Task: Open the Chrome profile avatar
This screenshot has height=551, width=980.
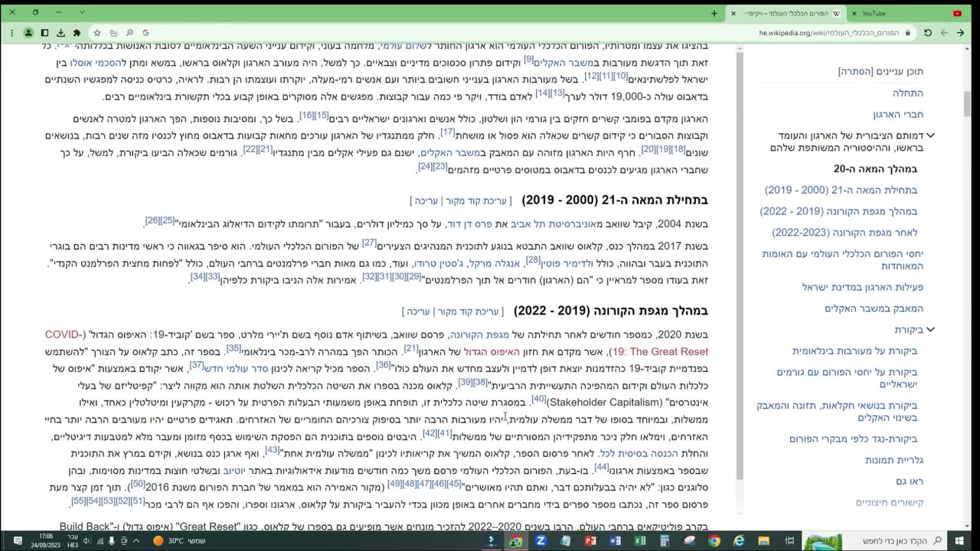Action: (28, 33)
